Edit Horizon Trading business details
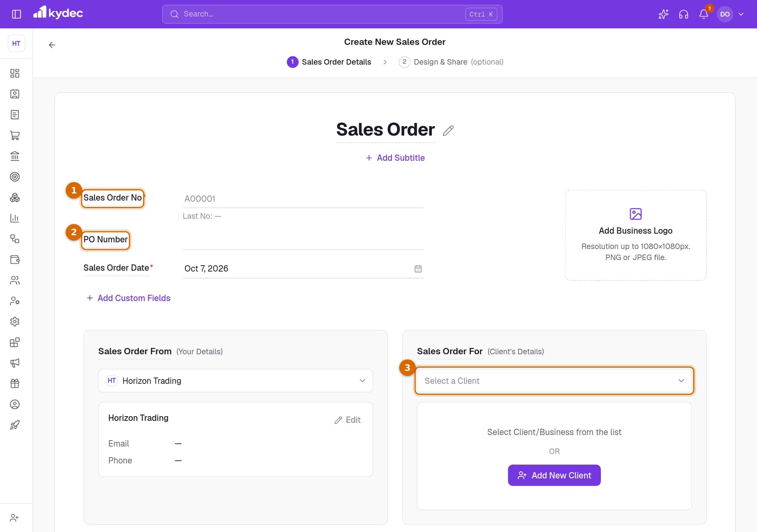 click(347, 420)
